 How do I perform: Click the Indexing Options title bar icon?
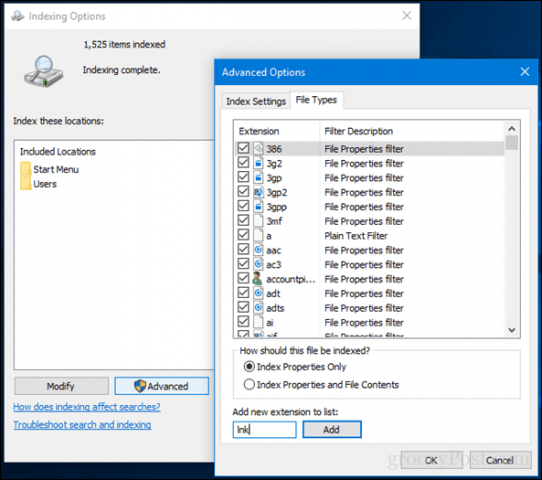click(x=18, y=16)
